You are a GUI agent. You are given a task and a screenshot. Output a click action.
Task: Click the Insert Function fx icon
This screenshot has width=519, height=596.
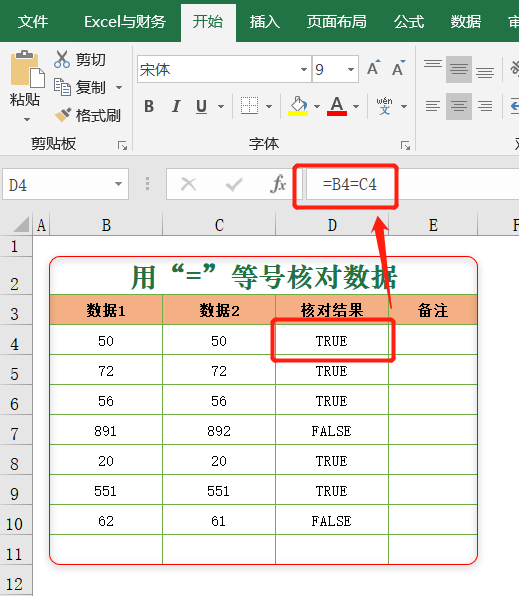point(278,185)
